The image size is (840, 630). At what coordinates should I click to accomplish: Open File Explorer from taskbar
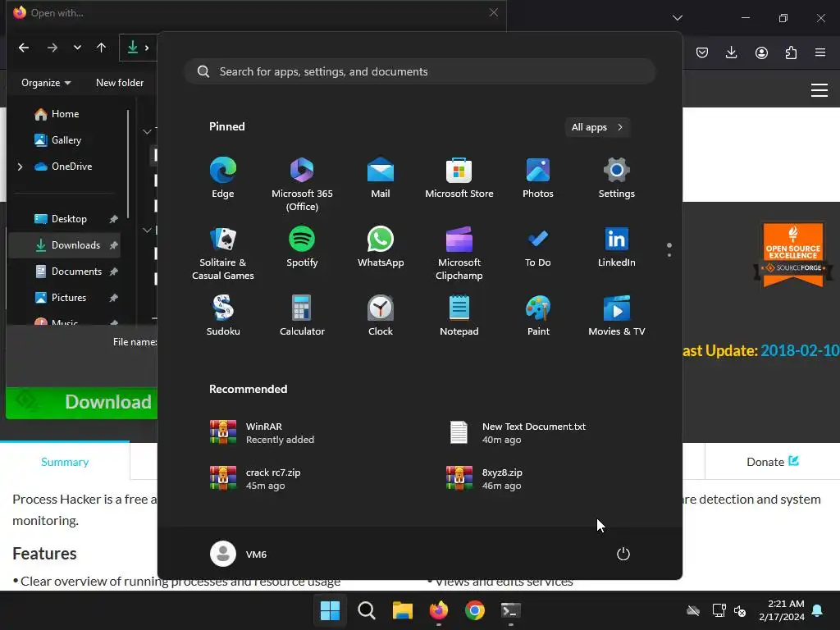[x=402, y=610]
